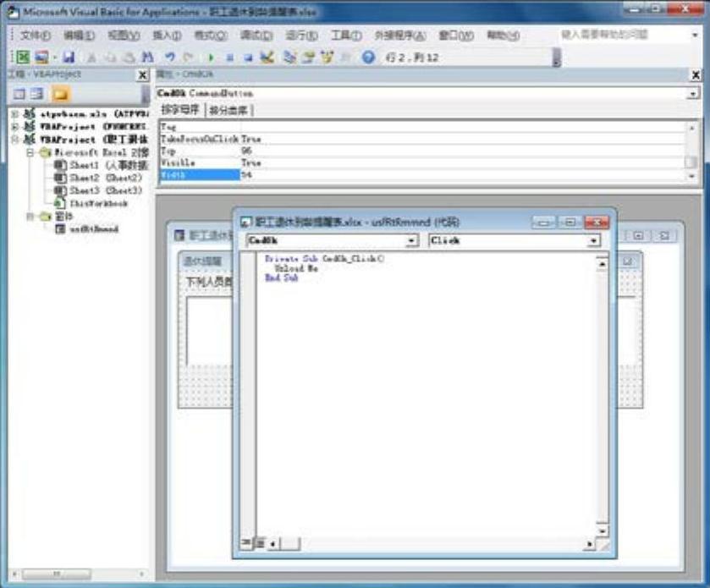The image size is (710, 588).
Task: Click the Reset (stop) toolbar icon
Action: click(x=248, y=58)
